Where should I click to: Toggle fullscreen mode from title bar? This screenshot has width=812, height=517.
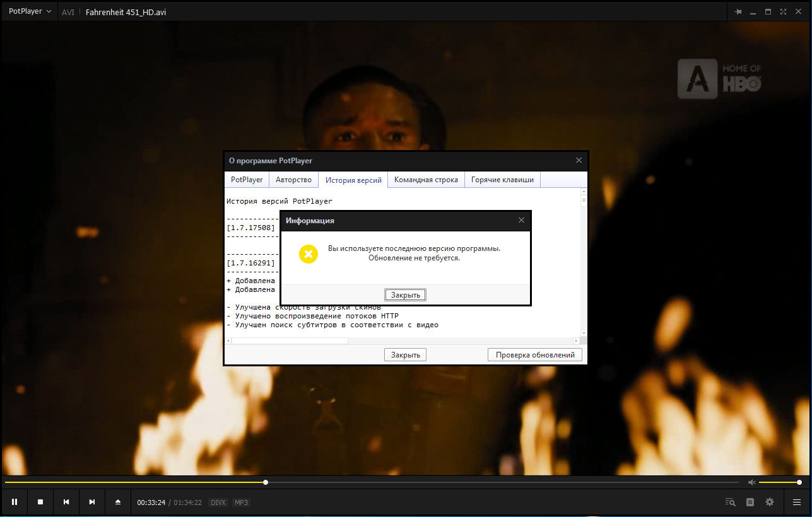coord(783,11)
